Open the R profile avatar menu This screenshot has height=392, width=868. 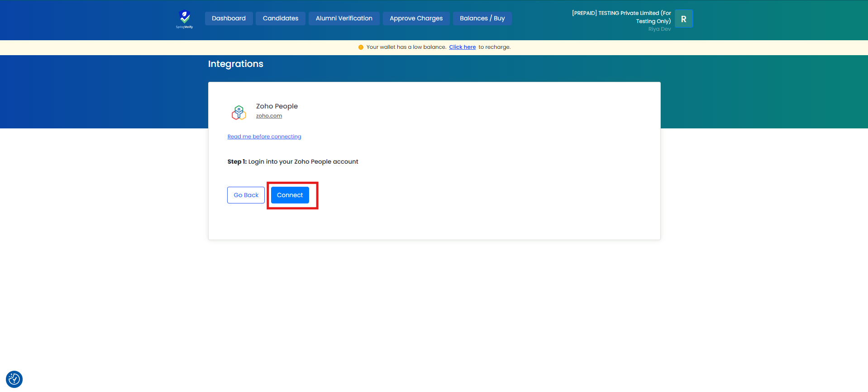[683, 19]
